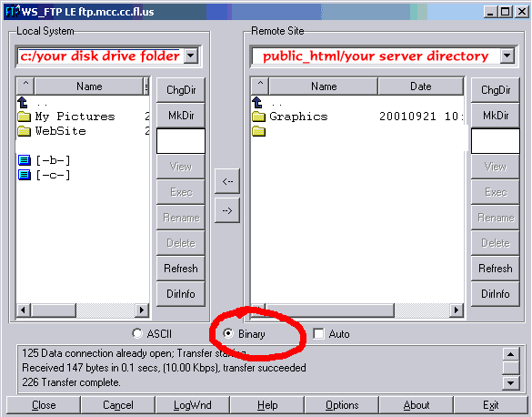Viewport: 532px width, 417px height.
Task: Open the remote Graphics folder icon
Action: [258, 117]
